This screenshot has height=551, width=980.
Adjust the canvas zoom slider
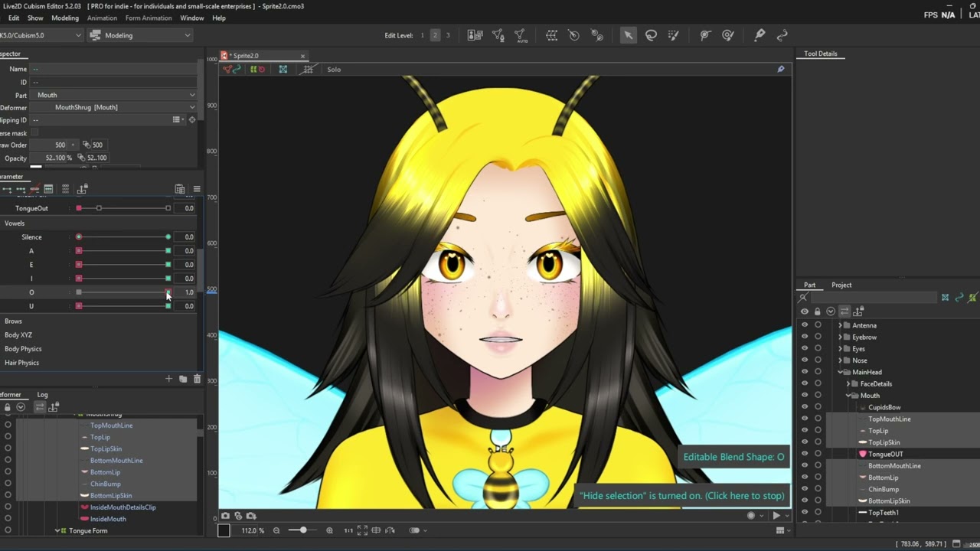coord(303,530)
